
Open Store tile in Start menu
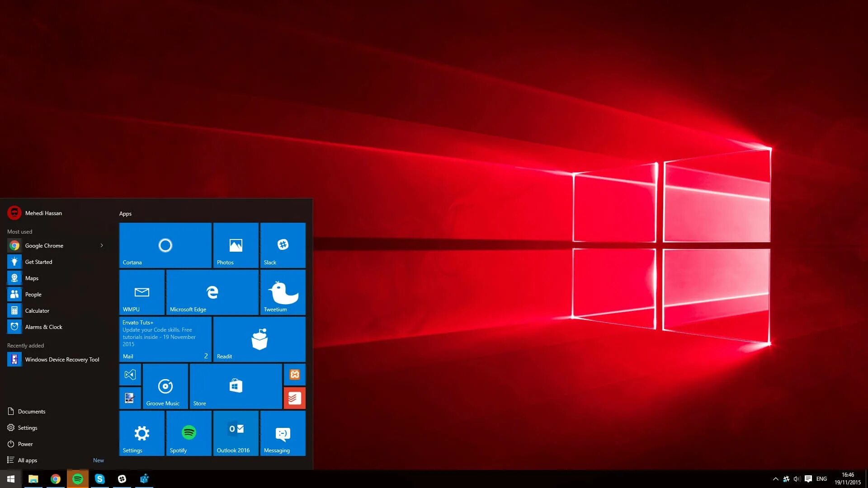click(x=236, y=386)
